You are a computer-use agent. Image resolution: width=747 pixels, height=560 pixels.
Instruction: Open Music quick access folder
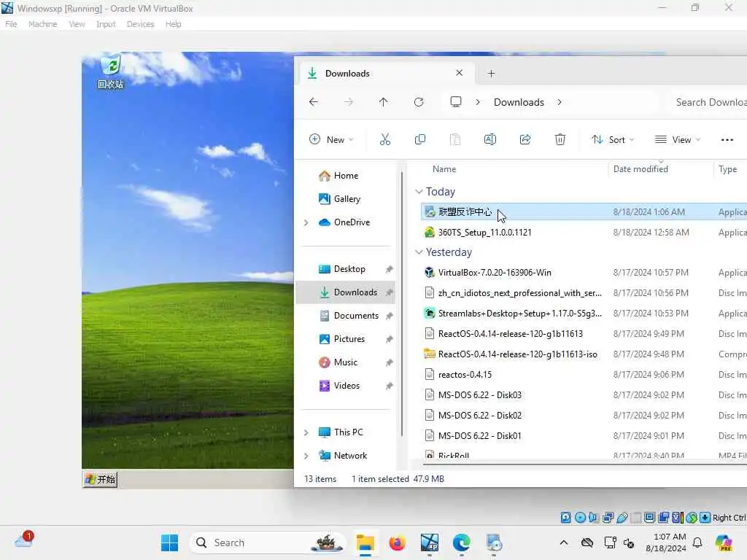click(x=345, y=362)
